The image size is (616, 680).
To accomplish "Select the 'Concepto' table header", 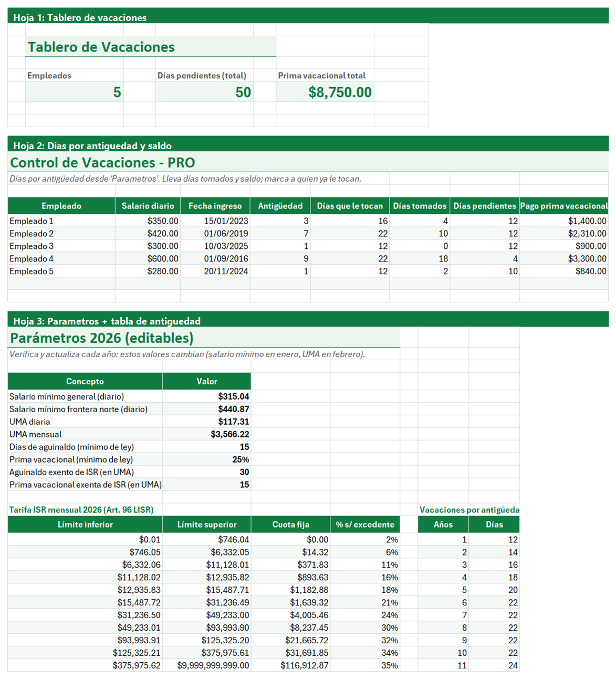I will (85, 381).
